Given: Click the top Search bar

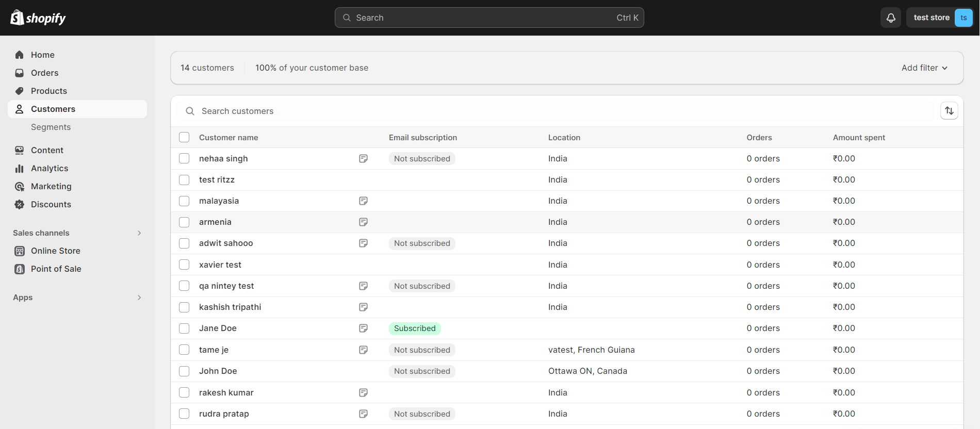Looking at the screenshot, I should [x=489, y=18].
